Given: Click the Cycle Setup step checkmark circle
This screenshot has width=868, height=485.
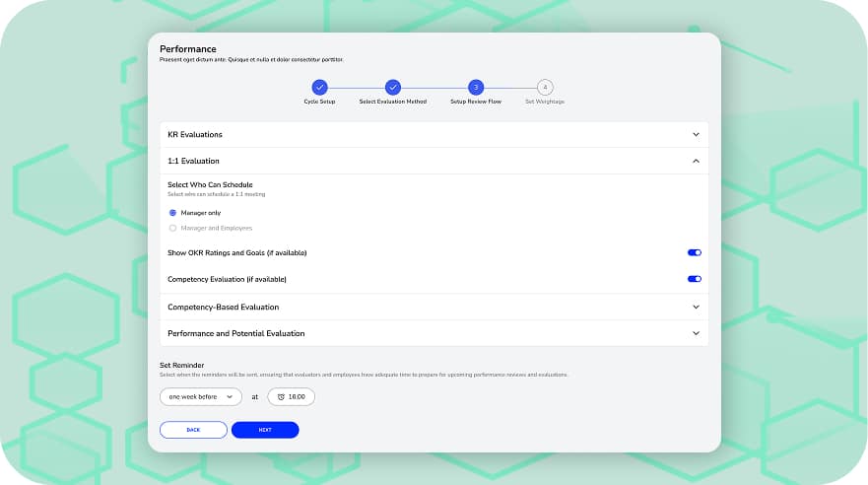Looking at the screenshot, I should click(319, 88).
